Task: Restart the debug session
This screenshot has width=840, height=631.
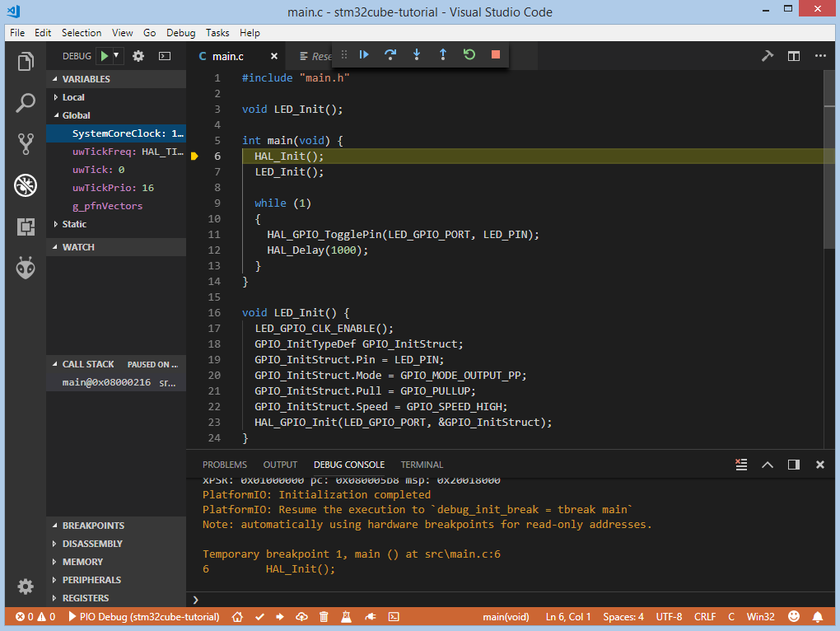Action: (469, 54)
